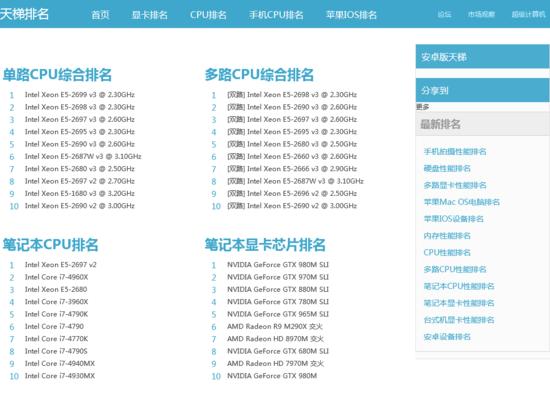Viewport: 550px width, 400px height.
Task: Open the 多路CPU综合排名 heading
Action: [x=259, y=75]
